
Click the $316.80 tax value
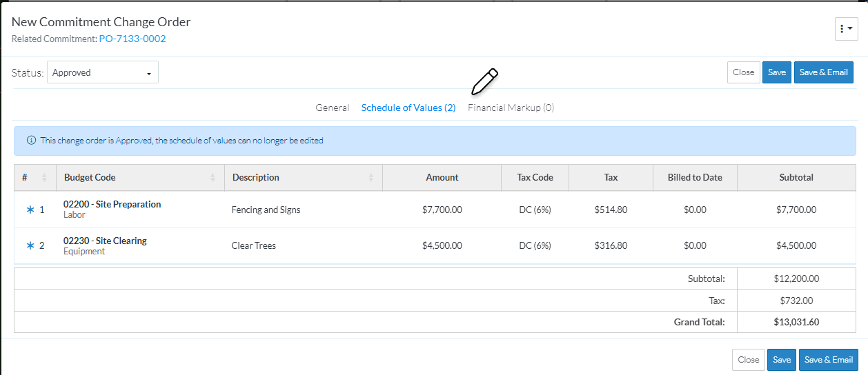click(611, 245)
